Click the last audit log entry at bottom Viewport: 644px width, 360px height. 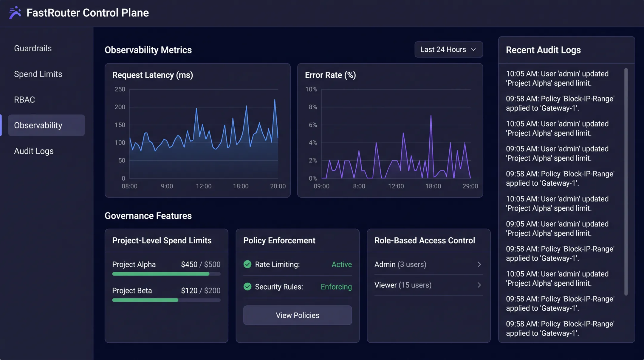click(x=560, y=329)
